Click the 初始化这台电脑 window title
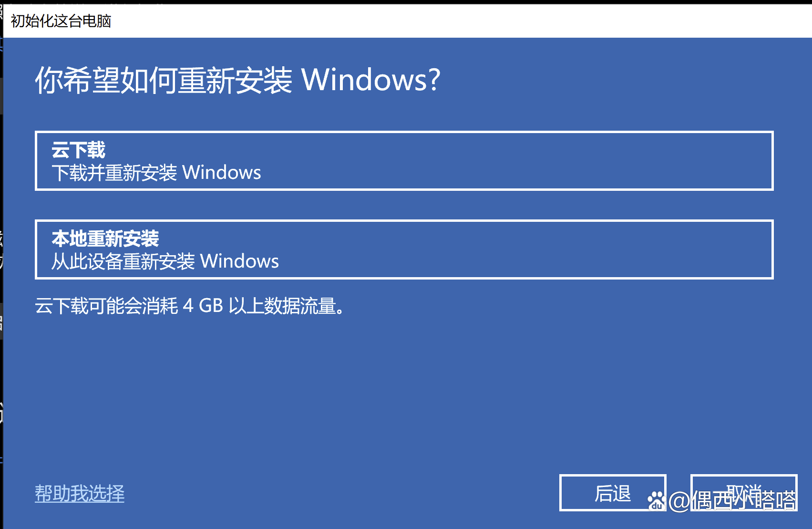Screen dimensions: 812x529 click(x=61, y=21)
